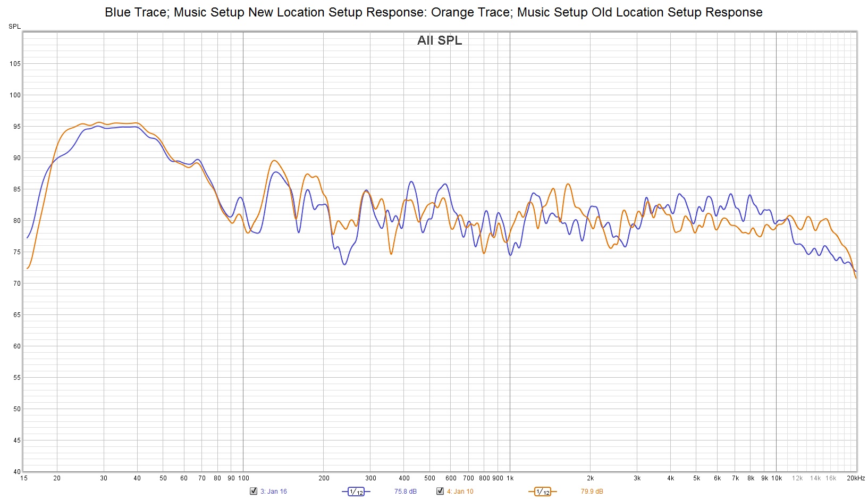
Task: Click the orange 1/12 smoothing icon
Action: pos(542,492)
